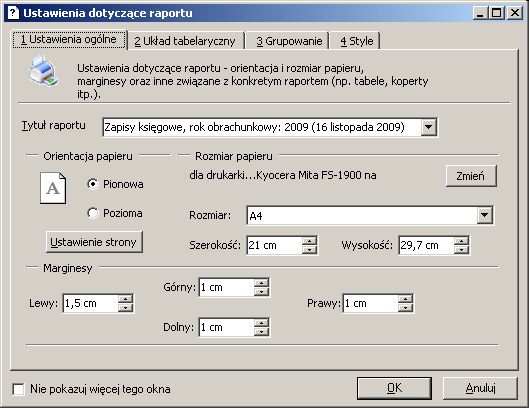Increase the Prawy margin with up arrow
529x408 pixels.
(406, 299)
